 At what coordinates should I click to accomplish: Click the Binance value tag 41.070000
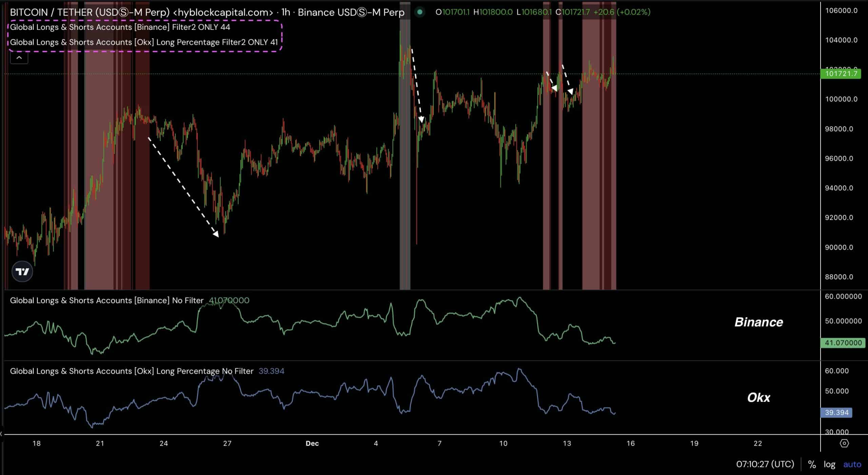[x=843, y=343]
